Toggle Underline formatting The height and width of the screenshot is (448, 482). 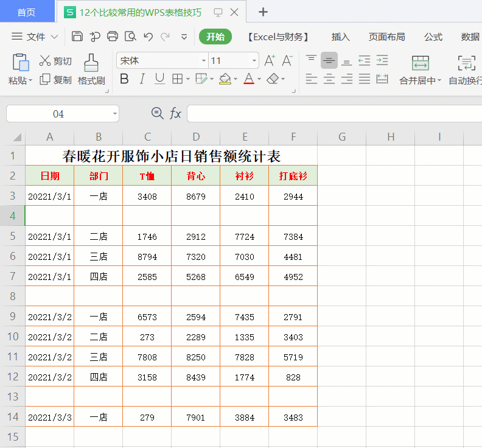159,79
